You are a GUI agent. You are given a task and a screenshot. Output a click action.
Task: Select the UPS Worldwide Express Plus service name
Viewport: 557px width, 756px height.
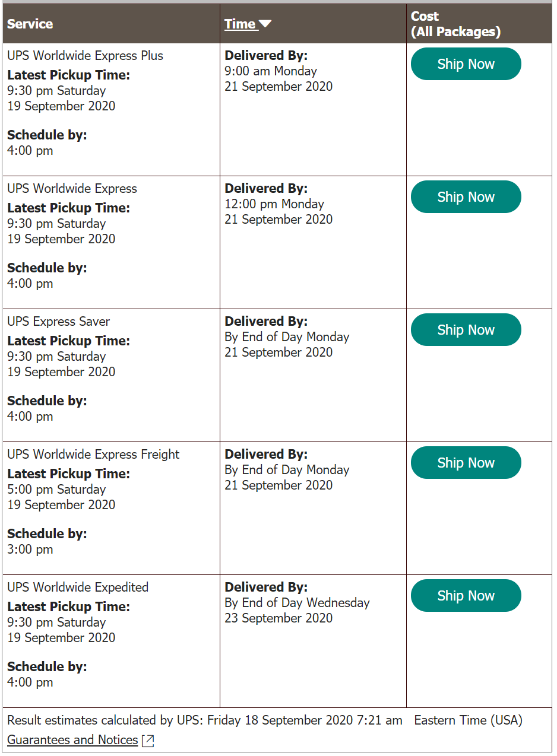point(85,56)
